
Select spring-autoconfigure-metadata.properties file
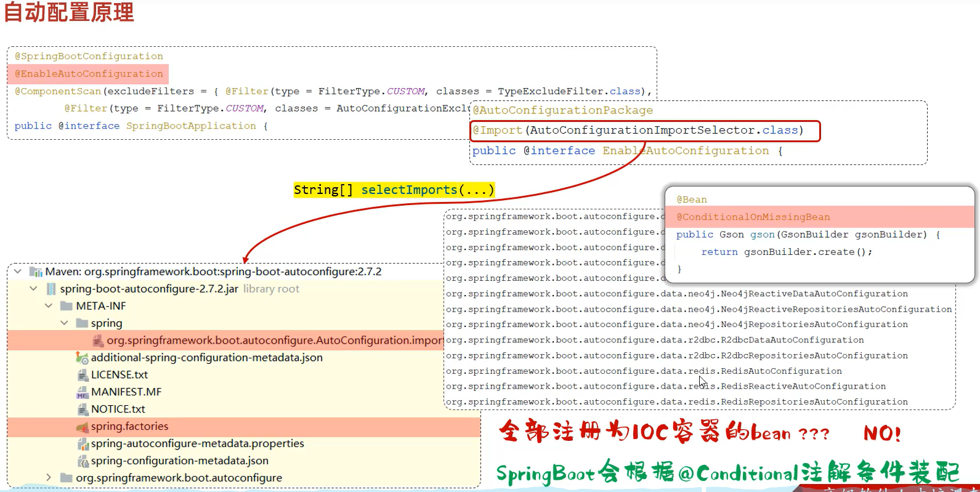click(198, 443)
